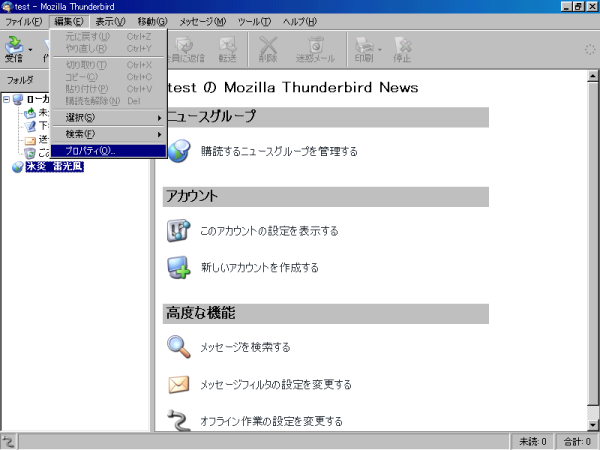The image size is (600, 450).
Task: Close the open 編集(E) menu
Action: point(69,21)
